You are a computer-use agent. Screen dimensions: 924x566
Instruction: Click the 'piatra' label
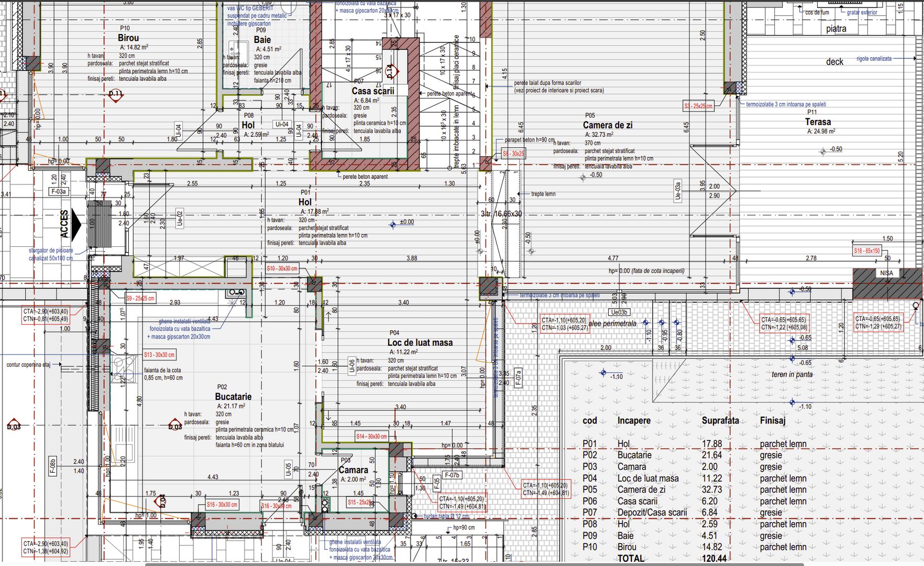tap(836, 29)
